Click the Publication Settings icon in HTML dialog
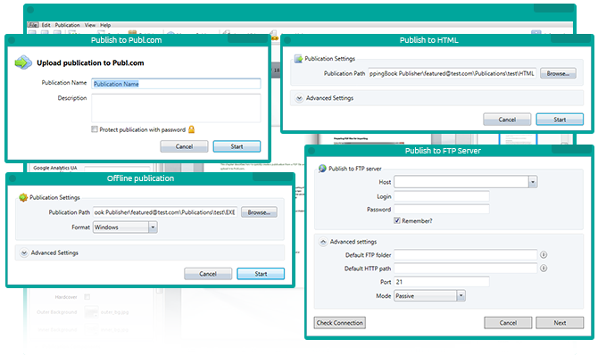Image resolution: width=598 pixels, height=364 pixels. [298, 58]
